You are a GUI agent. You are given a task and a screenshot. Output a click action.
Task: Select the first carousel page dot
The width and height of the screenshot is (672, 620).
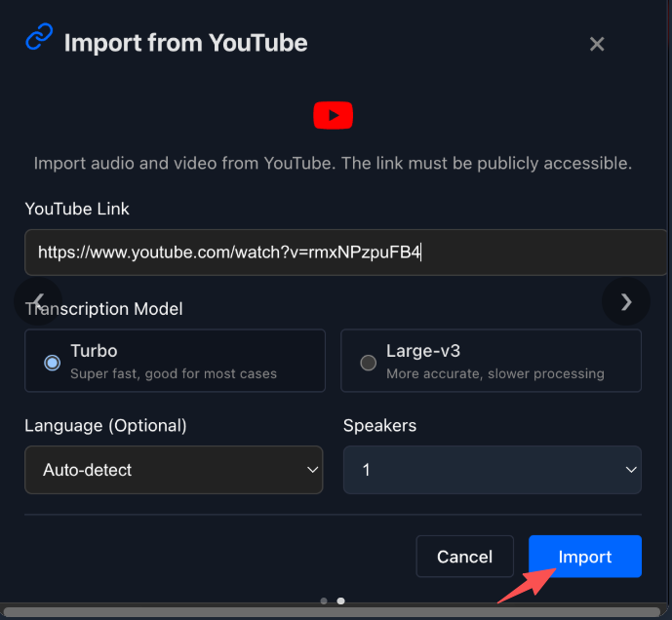coord(324,601)
